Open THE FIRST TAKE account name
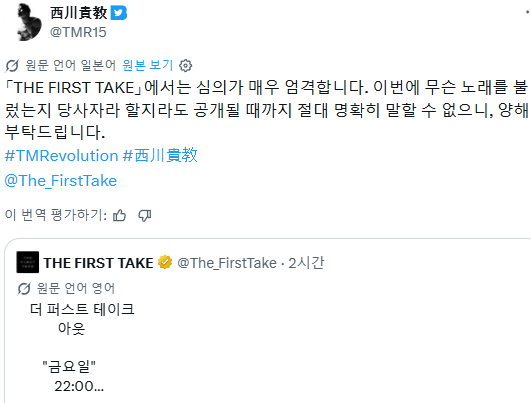Screen dimensions: 531x403 coord(99,263)
